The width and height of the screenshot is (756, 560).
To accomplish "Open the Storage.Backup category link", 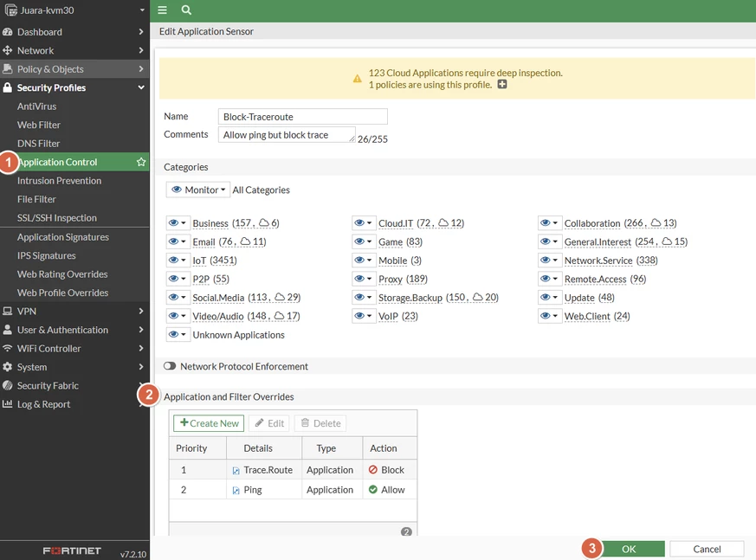I will (410, 298).
